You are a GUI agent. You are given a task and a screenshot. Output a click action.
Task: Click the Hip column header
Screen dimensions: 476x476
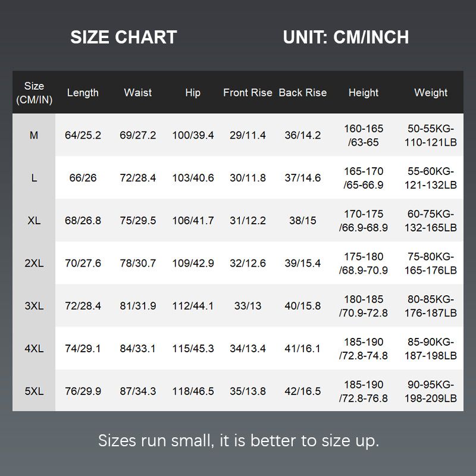tap(193, 93)
